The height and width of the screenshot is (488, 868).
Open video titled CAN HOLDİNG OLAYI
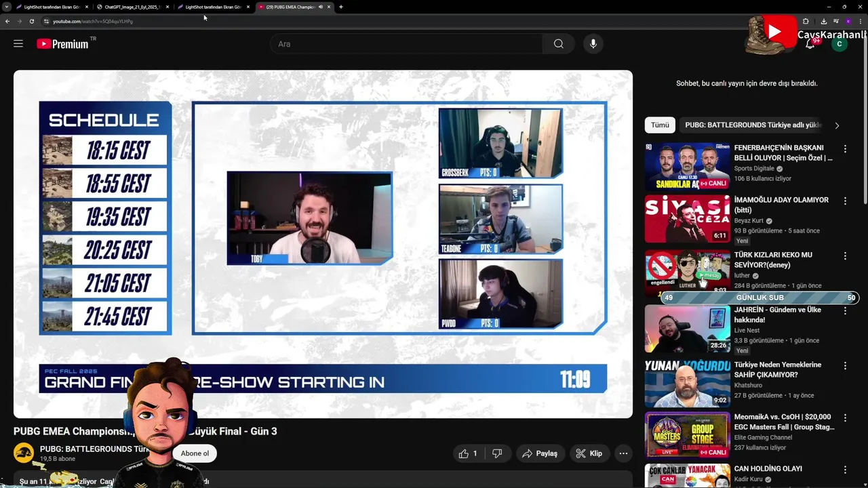(x=768, y=468)
